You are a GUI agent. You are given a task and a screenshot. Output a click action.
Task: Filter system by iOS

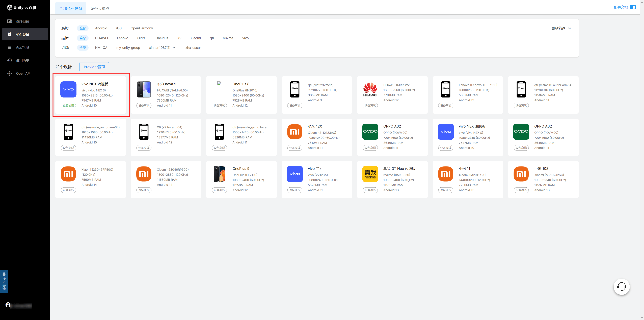coord(119,28)
